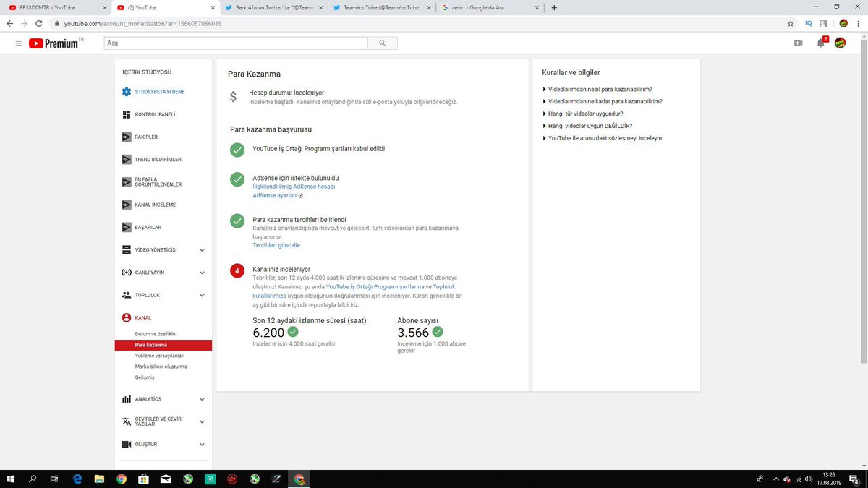The width and height of the screenshot is (868, 488).
Task: Open notifications bell with badge
Action: tap(821, 43)
